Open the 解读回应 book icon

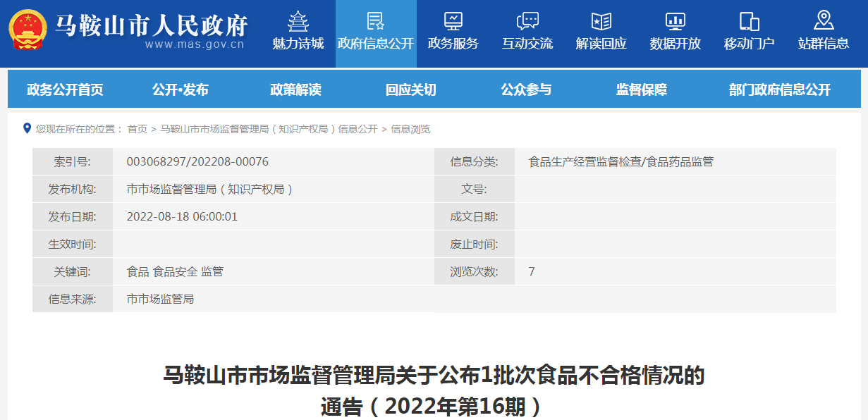[x=601, y=21]
